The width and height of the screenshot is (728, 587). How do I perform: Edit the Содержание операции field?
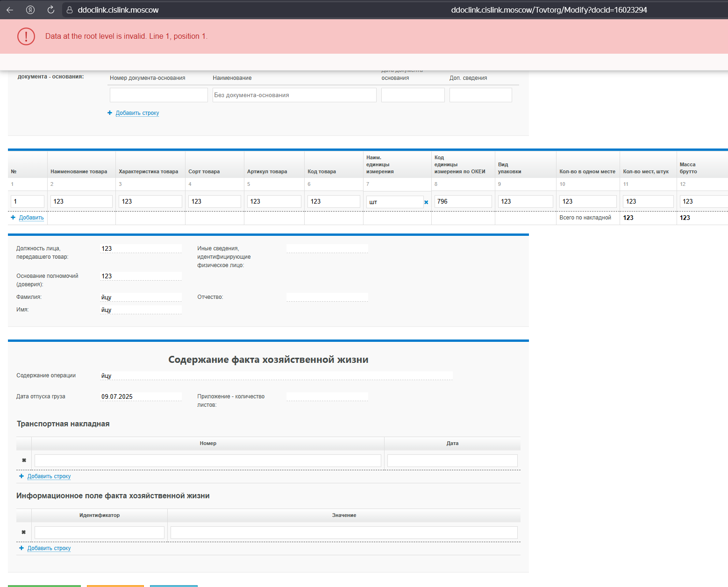pos(276,375)
